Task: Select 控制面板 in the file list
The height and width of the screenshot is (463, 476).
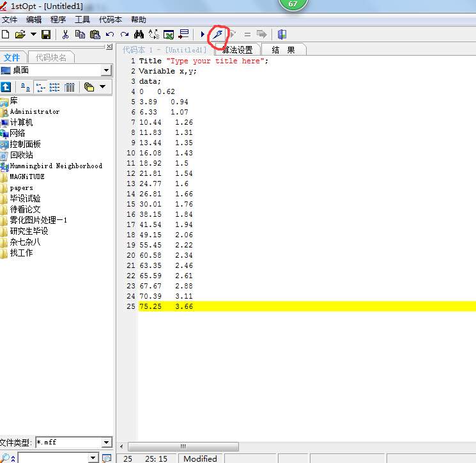Action: [x=25, y=145]
